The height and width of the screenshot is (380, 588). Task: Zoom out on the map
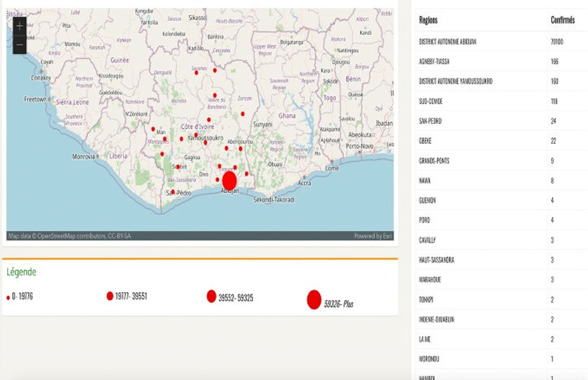(x=19, y=45)
